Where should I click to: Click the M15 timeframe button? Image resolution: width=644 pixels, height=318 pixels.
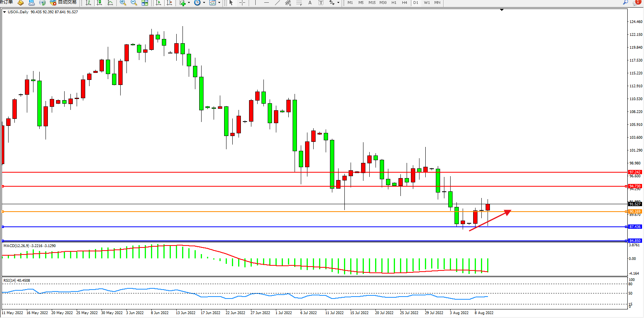[372, 3]
